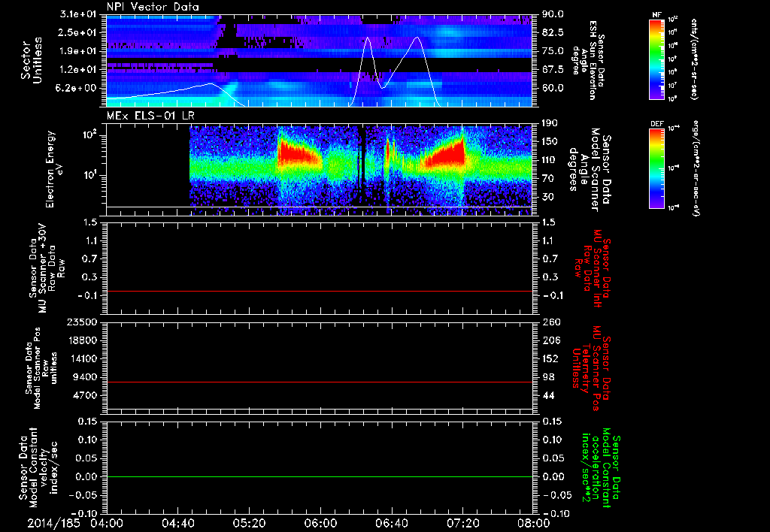Click the 06:40 time axis label
This screenshot has height=532, width=770.
(x=391, y=523)
